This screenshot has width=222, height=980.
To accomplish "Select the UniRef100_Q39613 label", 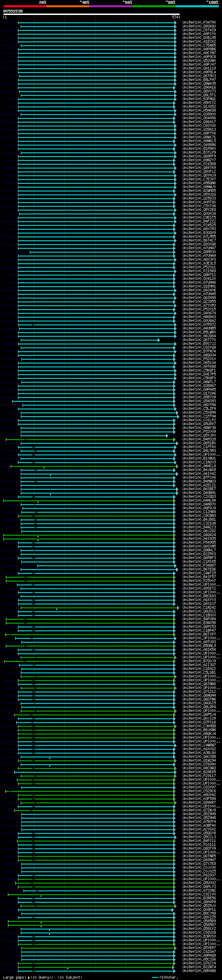I will coord(199,129).
